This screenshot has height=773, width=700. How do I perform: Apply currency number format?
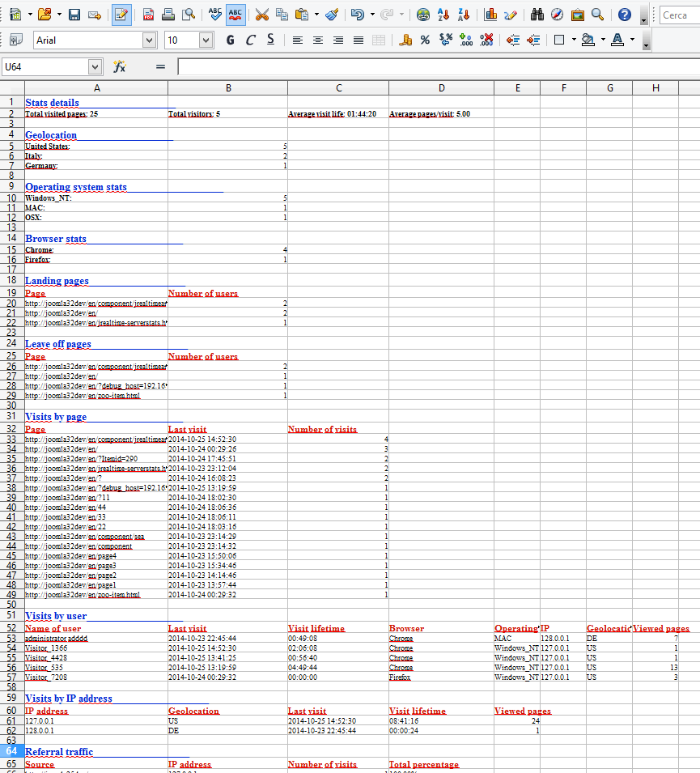(x=405, y=40)
